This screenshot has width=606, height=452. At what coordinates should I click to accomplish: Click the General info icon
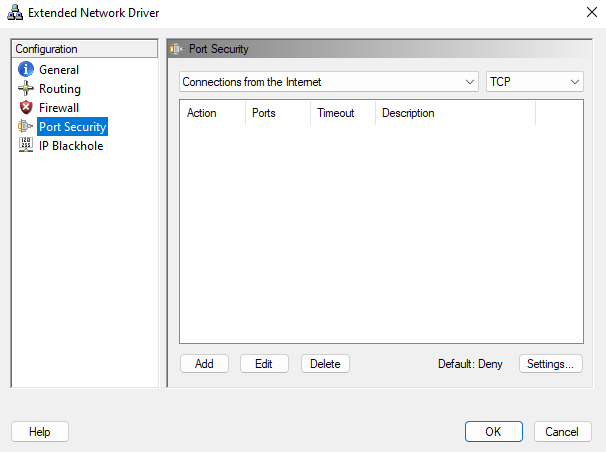(26, 70)
